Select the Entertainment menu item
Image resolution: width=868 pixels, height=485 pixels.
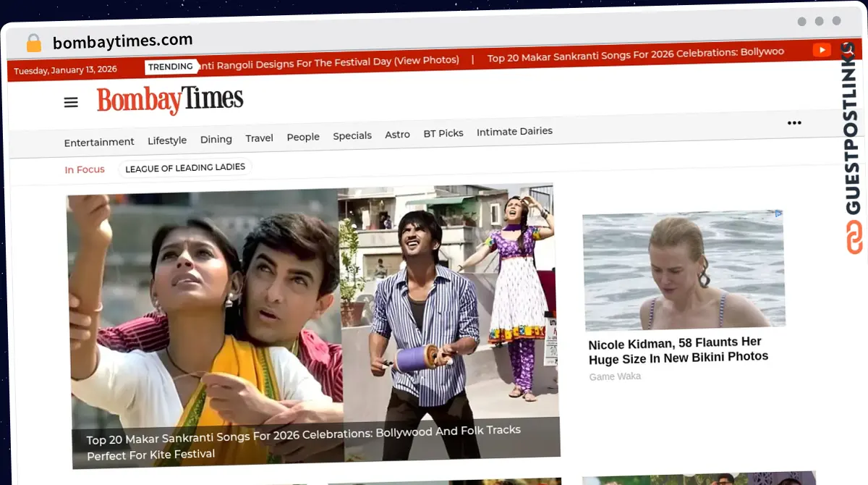[x=98, y=142]
